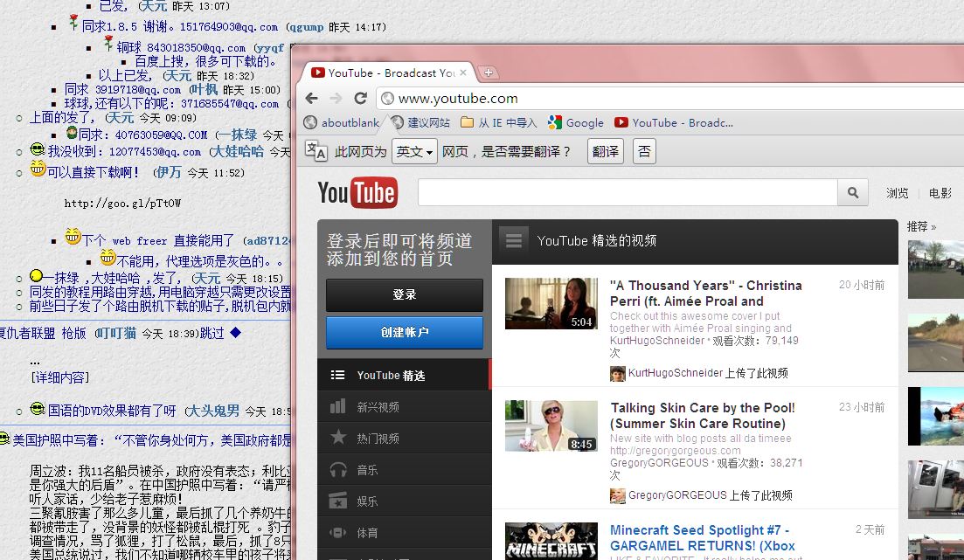Open the Minecraft video thumbnail
964x560 pixels.
click(x=551, y=541)
